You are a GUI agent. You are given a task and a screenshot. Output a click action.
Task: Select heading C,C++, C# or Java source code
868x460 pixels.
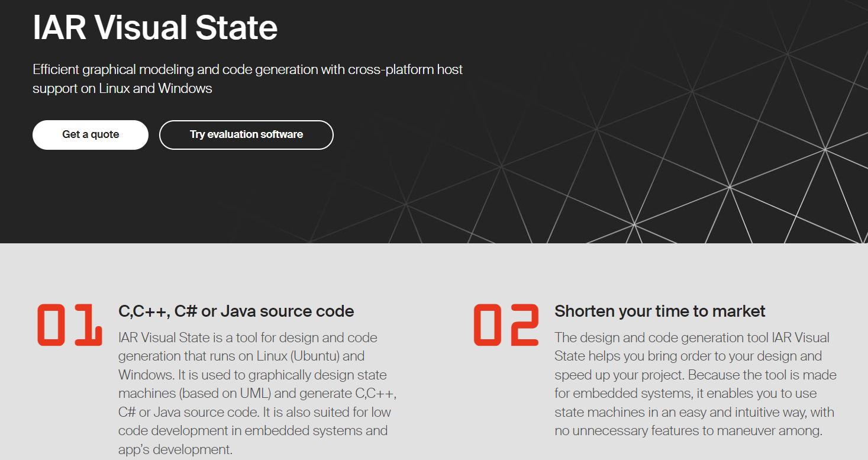click(236, 311)
